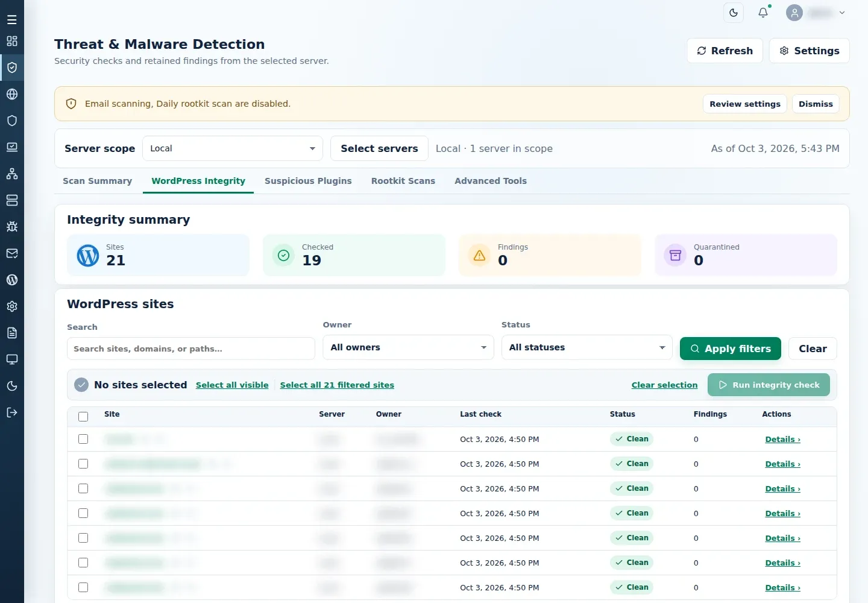Screen dimensions: 868x603
Task: Go to the dashboard grid icon in sidebar
Action: pyautogui.click(x=12, y=41)
